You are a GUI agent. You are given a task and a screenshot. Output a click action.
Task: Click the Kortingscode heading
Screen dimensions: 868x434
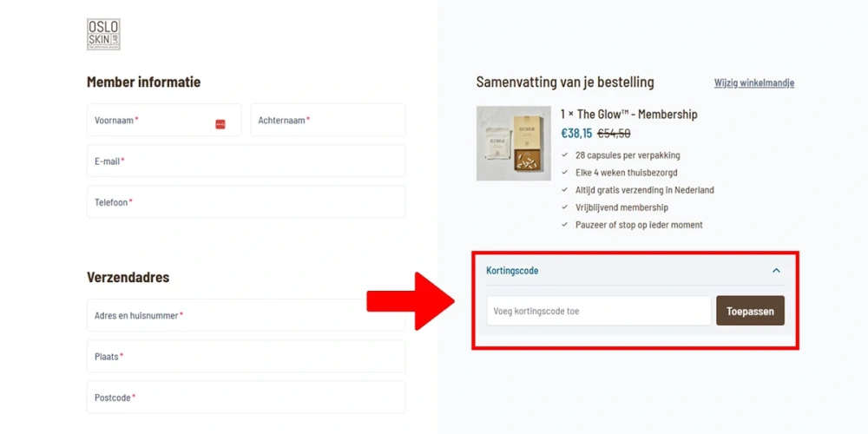[x=512, y=271]
